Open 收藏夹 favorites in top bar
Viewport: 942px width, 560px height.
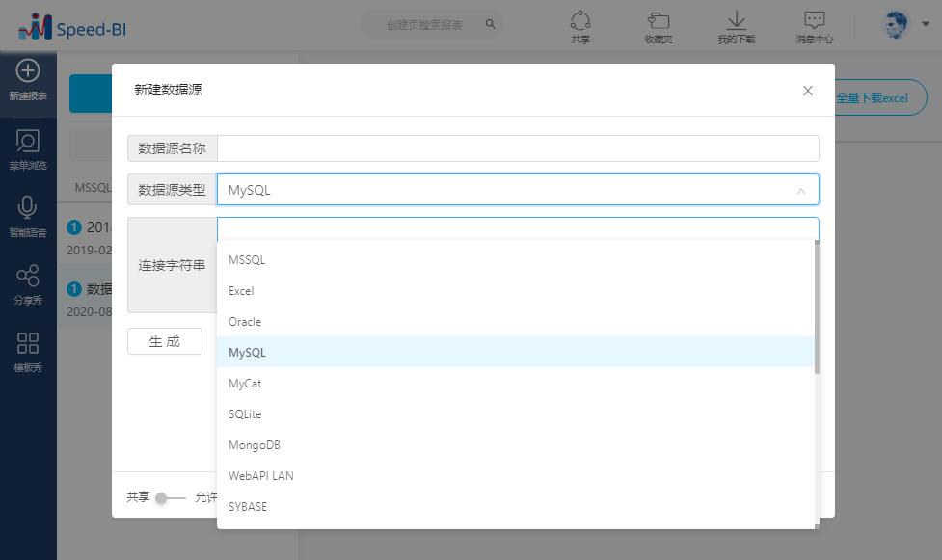(658, 21)
